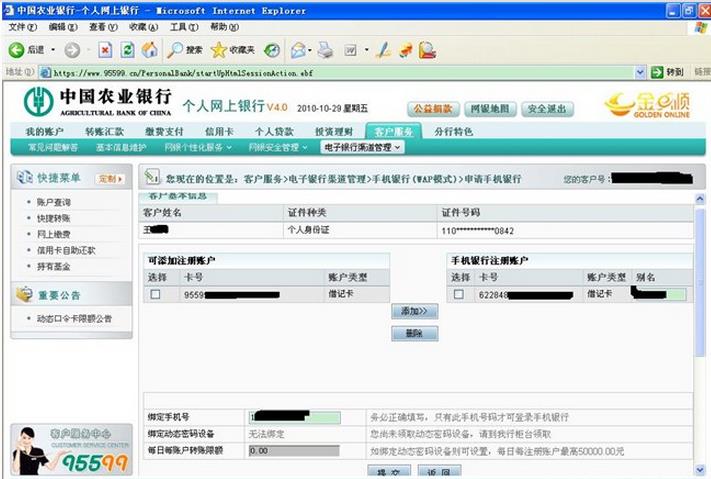Check the 622848 registered card checkbox

tap(459, 294)
